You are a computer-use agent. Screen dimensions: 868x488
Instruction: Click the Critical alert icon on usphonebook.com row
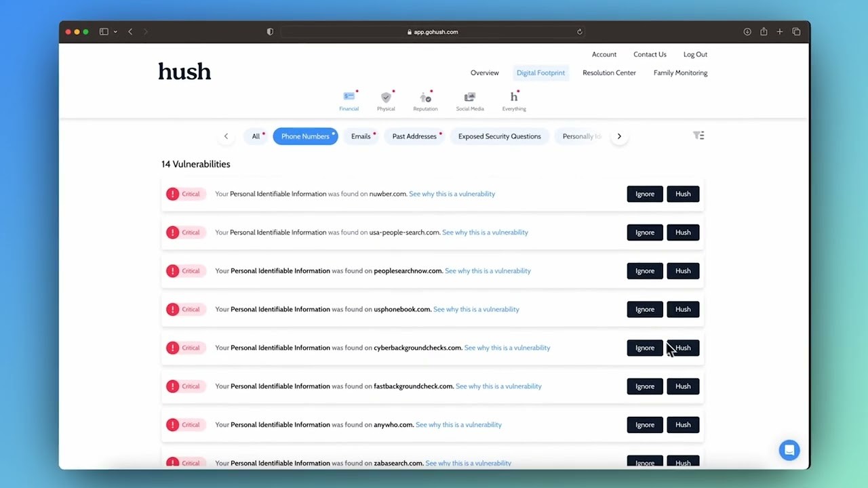click(172, 309)
